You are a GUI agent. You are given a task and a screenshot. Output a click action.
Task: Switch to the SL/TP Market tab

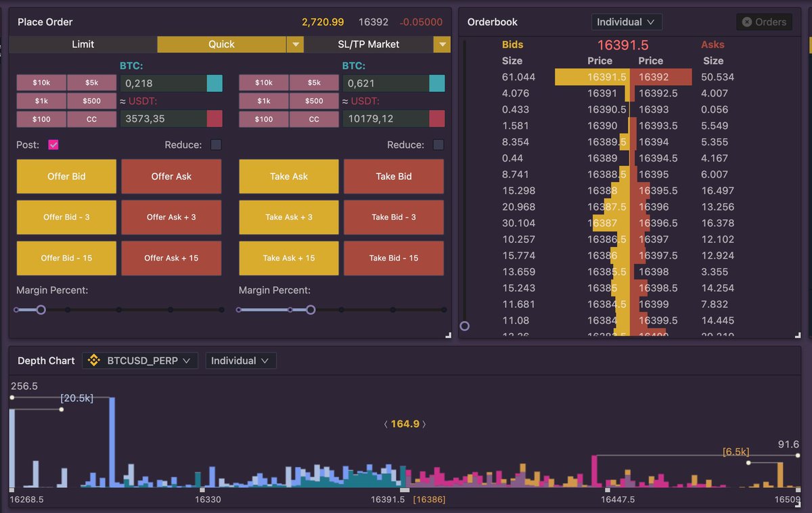click(x=369, y=45)
